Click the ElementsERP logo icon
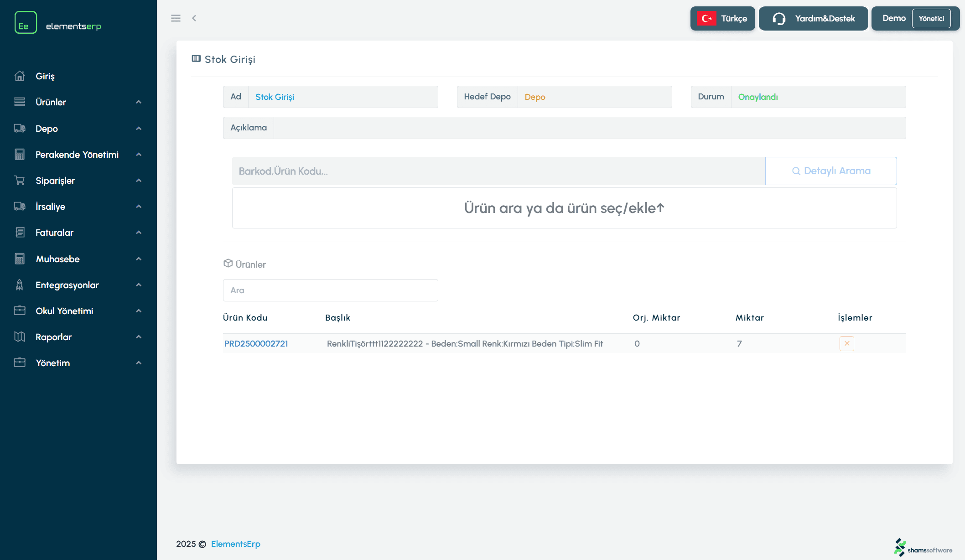 (x=26, y=23)
